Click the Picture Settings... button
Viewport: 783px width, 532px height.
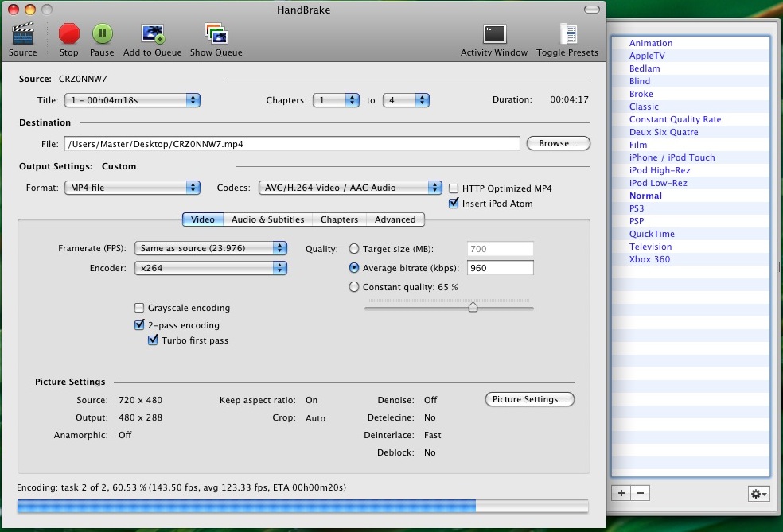tap(529, 399)
